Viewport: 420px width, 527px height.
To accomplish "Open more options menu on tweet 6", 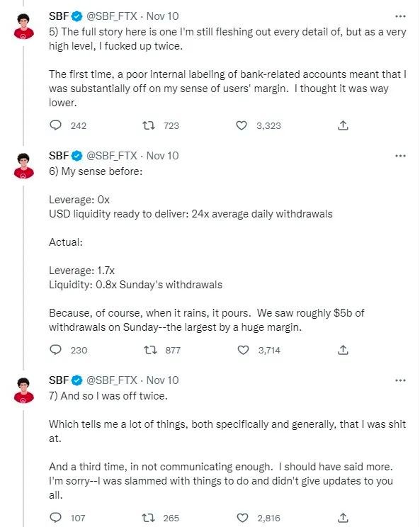I will (400, 156).
